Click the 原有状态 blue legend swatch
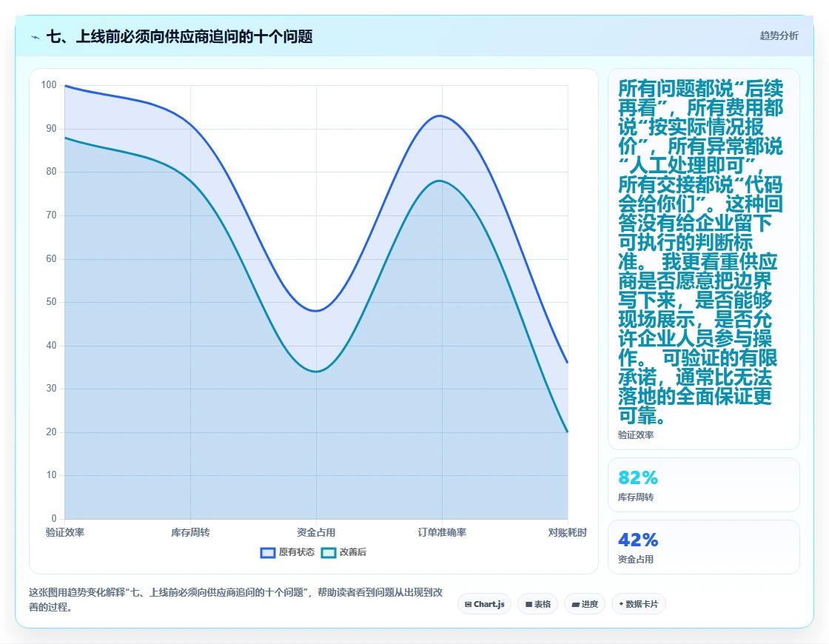The width and height of the screenshot is (829, 644). pos(267,552)
